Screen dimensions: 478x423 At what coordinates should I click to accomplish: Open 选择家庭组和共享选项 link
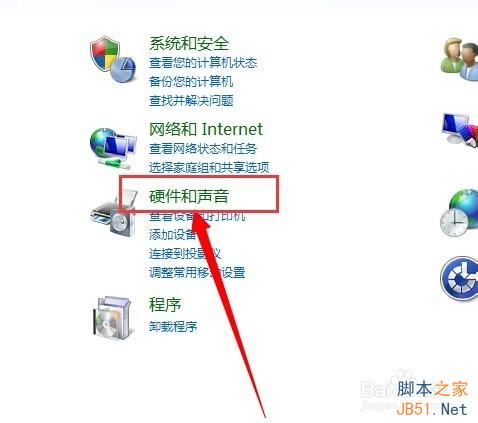click(x=209, y=168)
